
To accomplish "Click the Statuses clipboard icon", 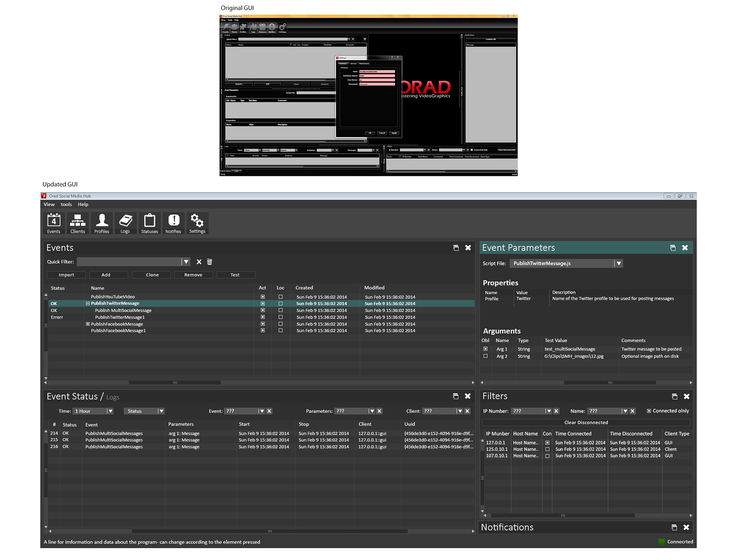I will 149,223.
